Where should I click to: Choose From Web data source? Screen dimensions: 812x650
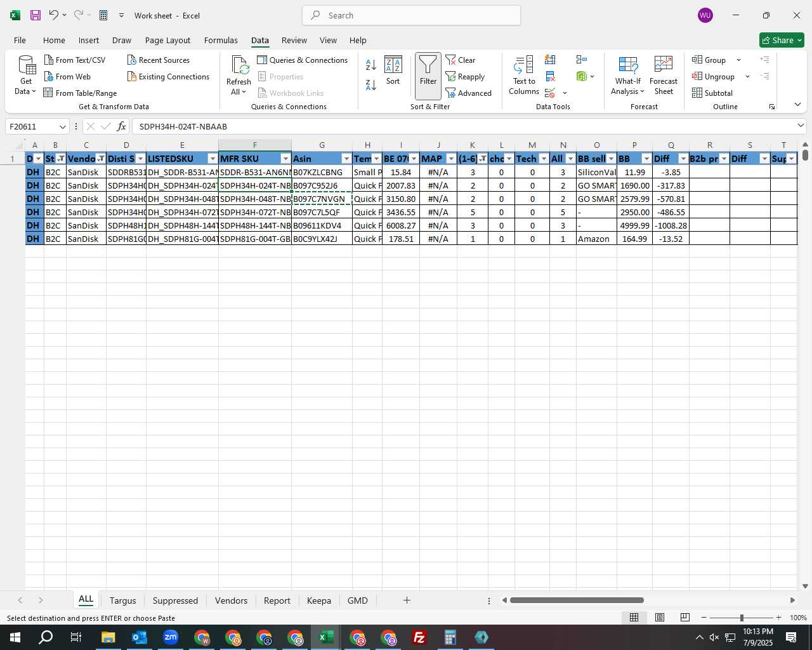tap(67, 76)
